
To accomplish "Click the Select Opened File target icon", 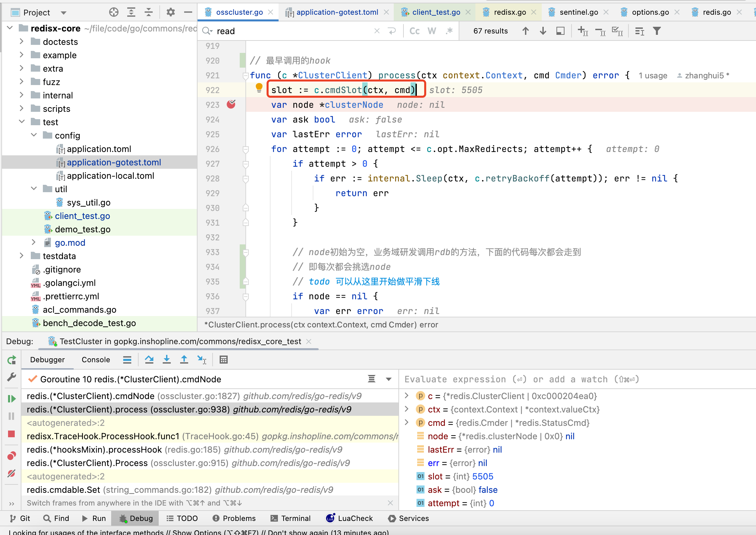I will [114, 12].
